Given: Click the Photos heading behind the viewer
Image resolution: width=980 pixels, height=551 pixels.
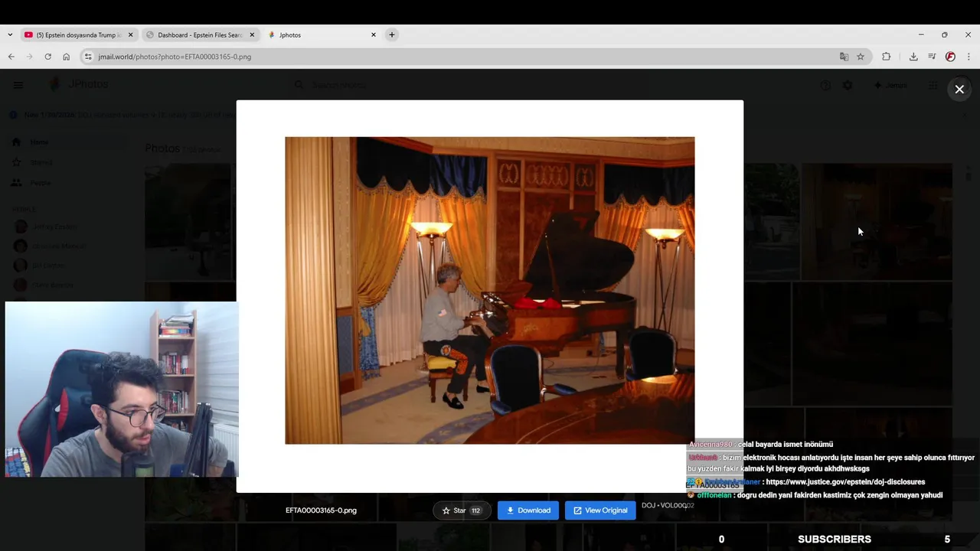Looking at the screenshot, I should (162, 148).
